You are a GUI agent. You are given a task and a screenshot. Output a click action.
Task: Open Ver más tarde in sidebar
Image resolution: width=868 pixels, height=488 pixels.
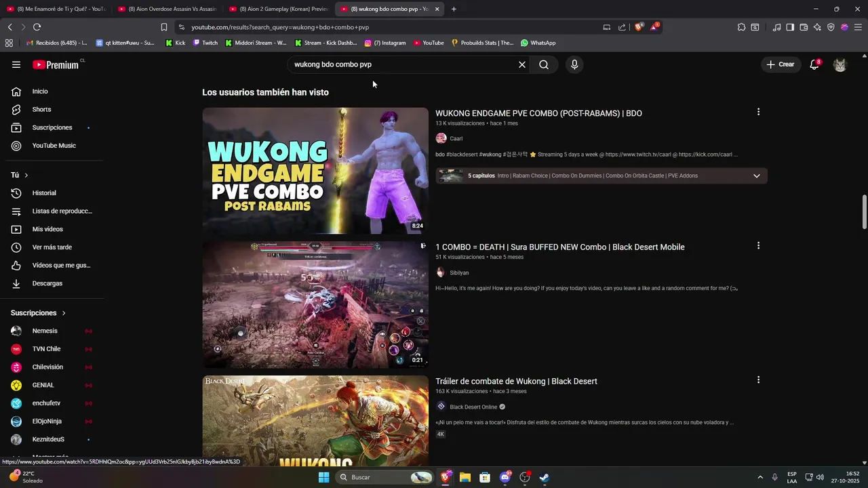click(x=52, y=247)
